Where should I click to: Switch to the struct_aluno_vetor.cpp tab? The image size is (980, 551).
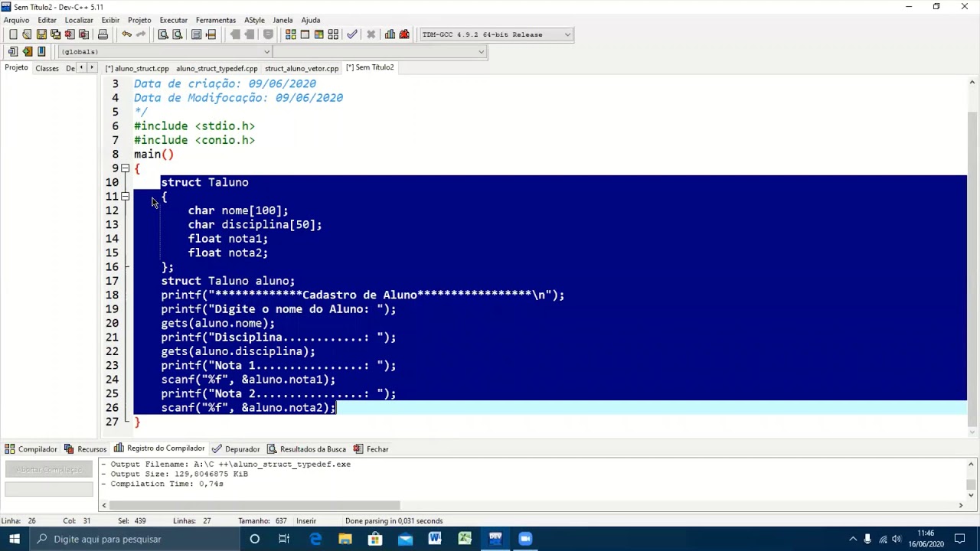coord(302,68)
